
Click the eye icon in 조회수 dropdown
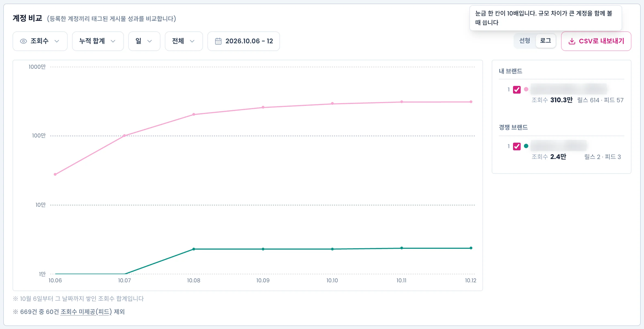click(23, 41)
